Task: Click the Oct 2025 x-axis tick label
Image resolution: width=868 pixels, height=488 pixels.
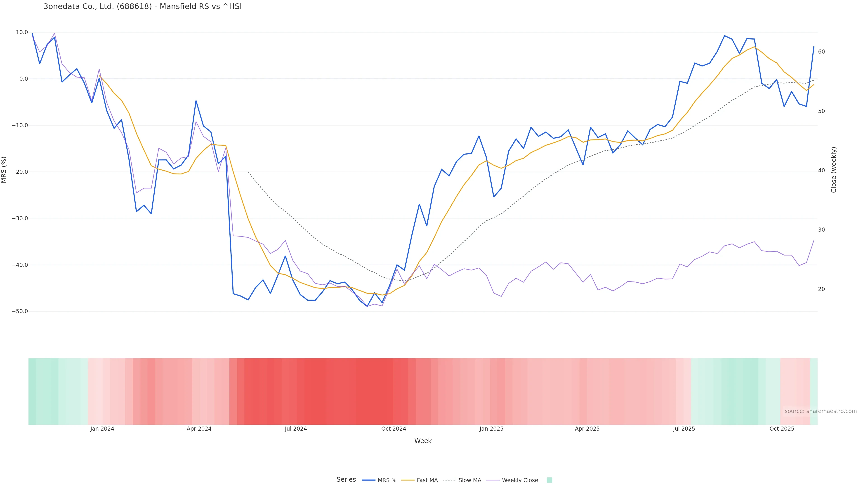Action: coord(782,429)
